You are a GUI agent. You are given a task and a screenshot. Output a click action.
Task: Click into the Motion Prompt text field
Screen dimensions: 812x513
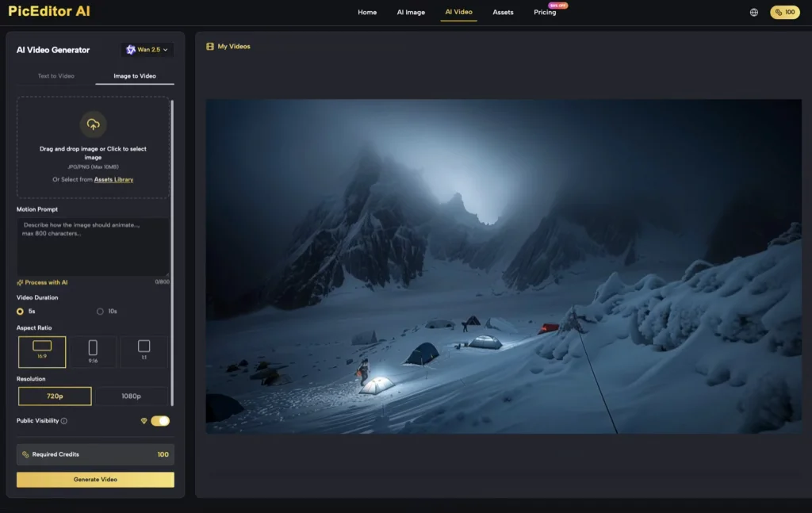pos(93,246)
